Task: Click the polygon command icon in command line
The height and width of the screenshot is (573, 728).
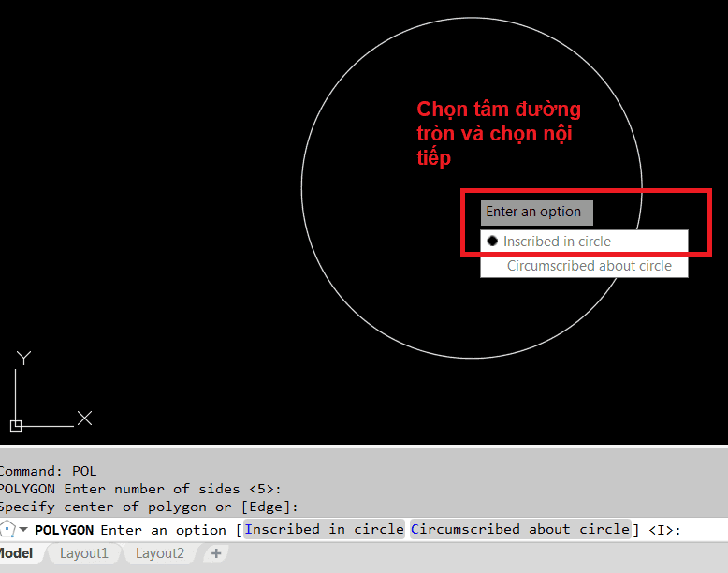Action: click(7, 529)
